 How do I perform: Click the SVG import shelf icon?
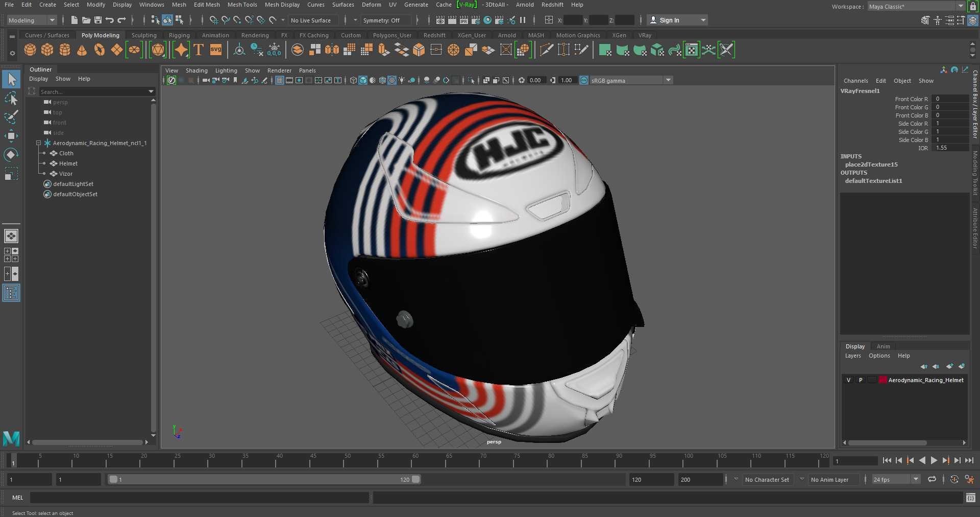point(216,50)
